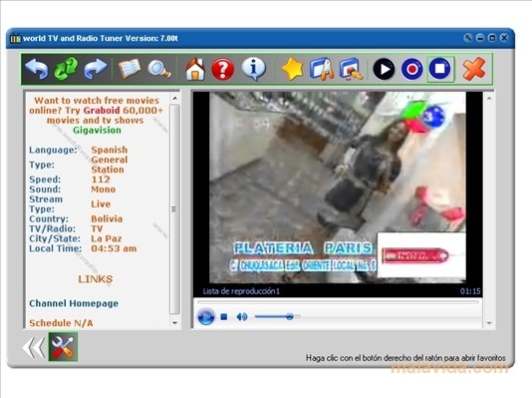The height and width of the screenshot is (398, 532).
Task: Click the player seek progress bar
Action: point(338,301)
